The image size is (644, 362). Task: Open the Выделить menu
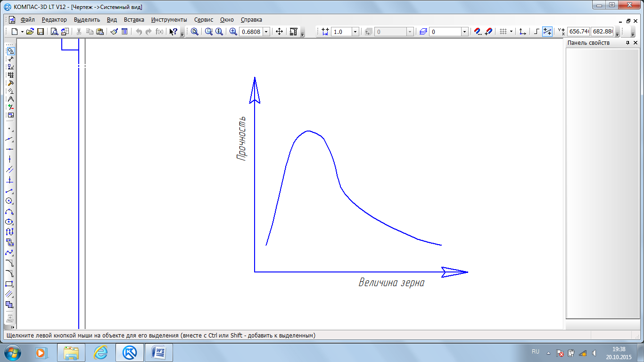(x=87, y=20)
